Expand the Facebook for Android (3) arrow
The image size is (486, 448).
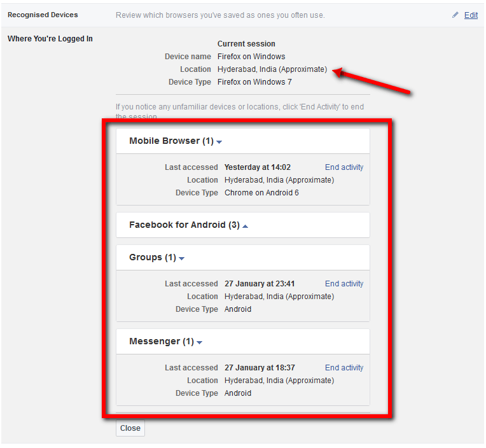coord(245,227)
